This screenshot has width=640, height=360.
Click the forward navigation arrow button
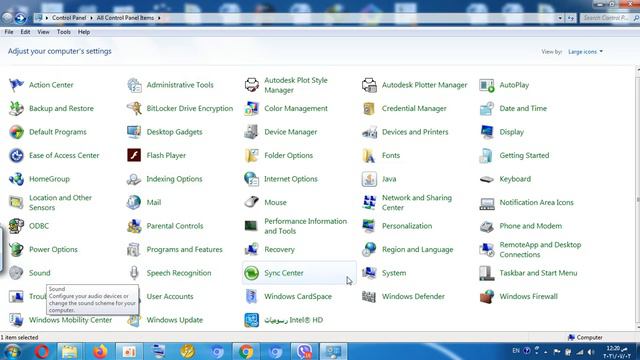[20, 18]
